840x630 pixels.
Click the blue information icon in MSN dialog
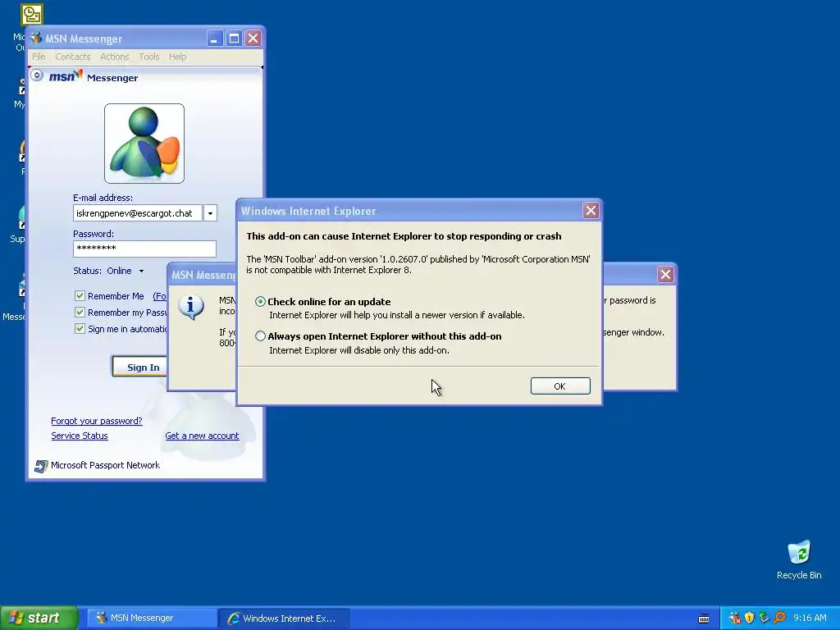(191, 307)
